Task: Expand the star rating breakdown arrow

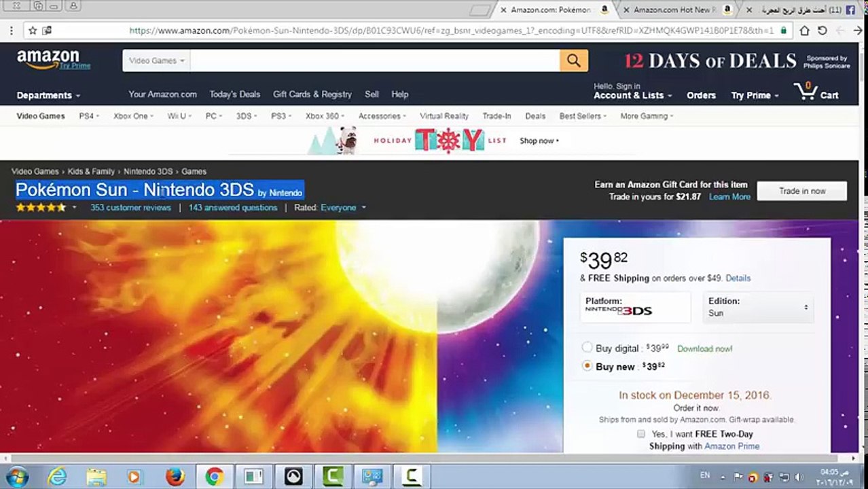Action: tap(74, 208)
